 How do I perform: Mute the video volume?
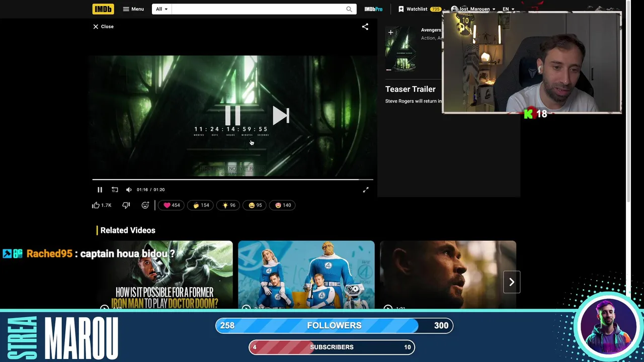point(129,190)
